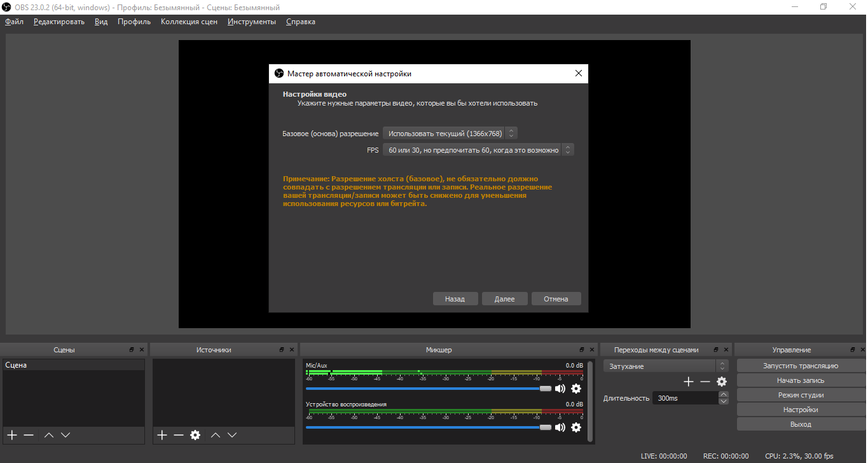Click OBS logo in wizard title bar
This screenshot has height=463, width=868.
pos(279,74)
